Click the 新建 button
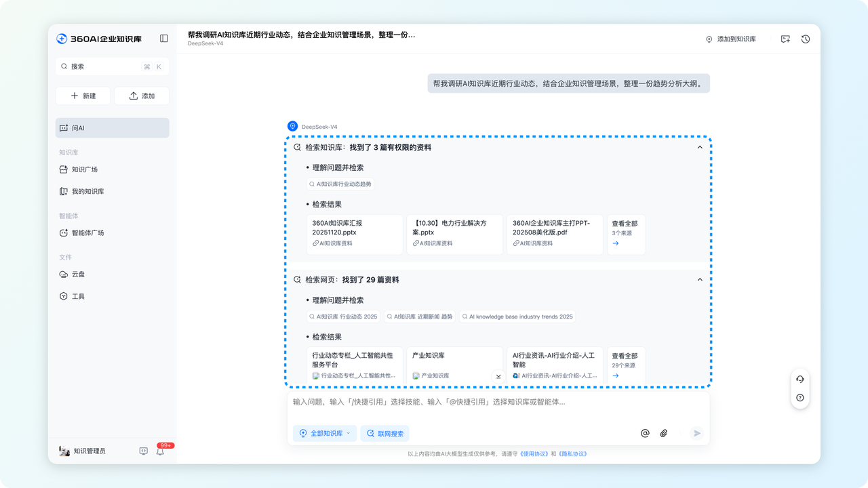Viewport: 868px width, 488px height. (83, 96)
